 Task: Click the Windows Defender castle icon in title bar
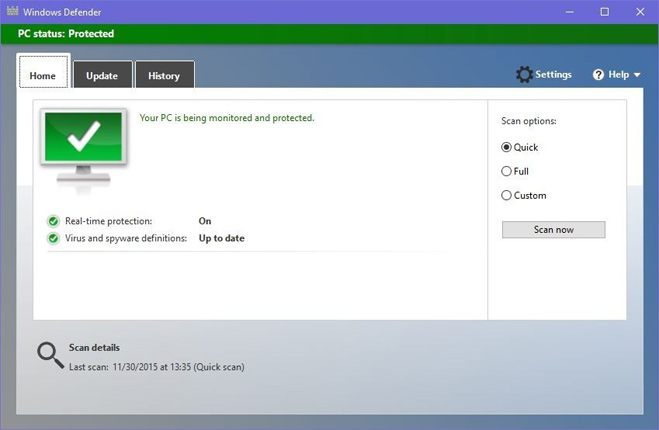point(13,11)
